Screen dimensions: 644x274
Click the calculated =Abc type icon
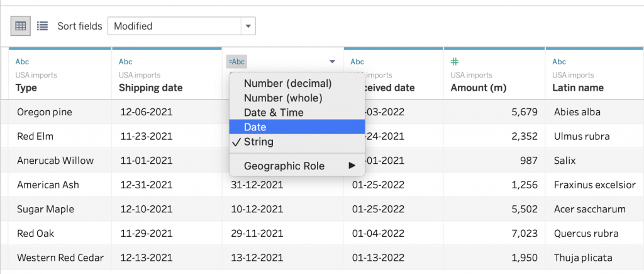point(237,62)
